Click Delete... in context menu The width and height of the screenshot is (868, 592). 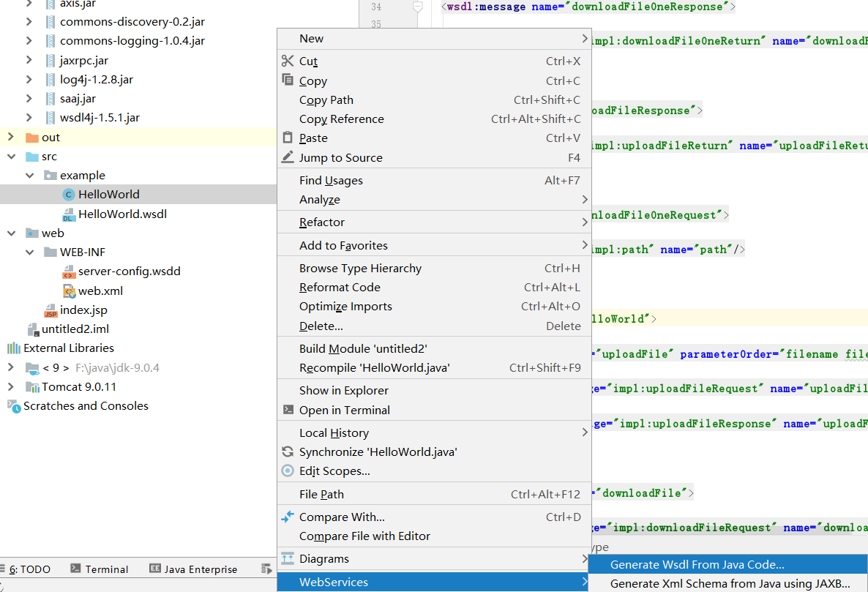434,326
